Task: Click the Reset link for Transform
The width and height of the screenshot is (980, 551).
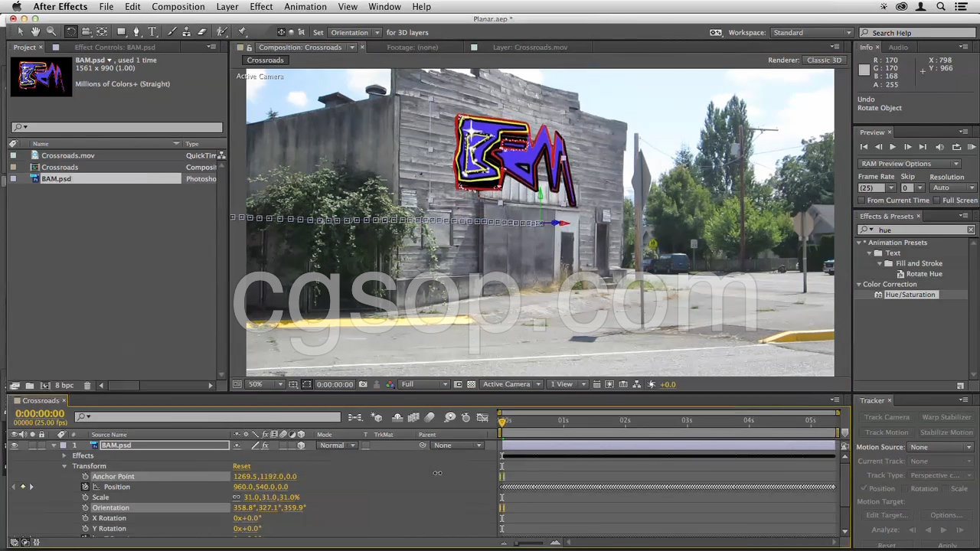Action: (x=241, y=466)
